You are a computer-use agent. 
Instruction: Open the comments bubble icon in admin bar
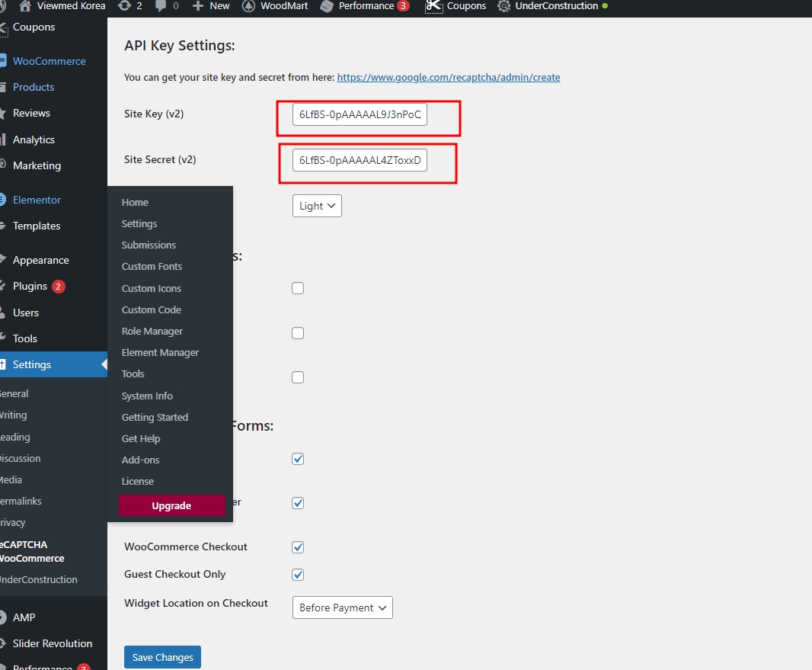pyautogui.click(x=161, y=5)
